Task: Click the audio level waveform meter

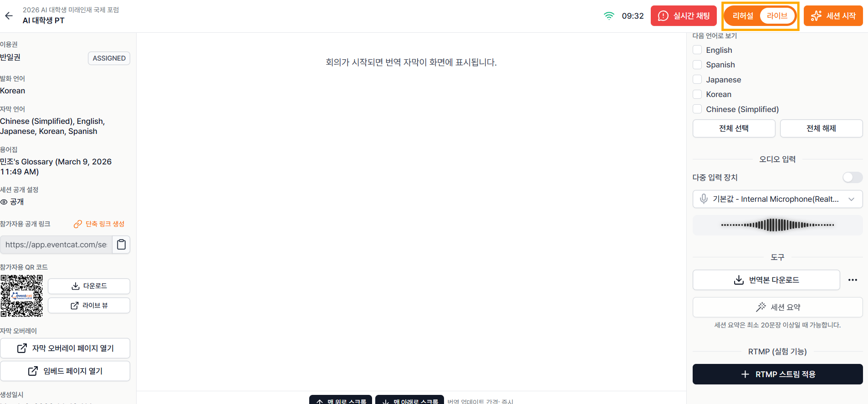Action: click(x=777, y=225)
